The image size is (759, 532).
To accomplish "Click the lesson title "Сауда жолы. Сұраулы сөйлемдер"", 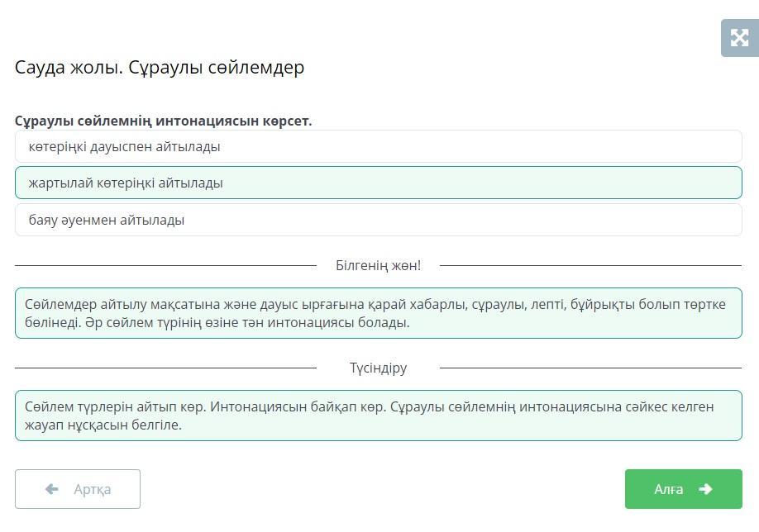I will (160, 68).
